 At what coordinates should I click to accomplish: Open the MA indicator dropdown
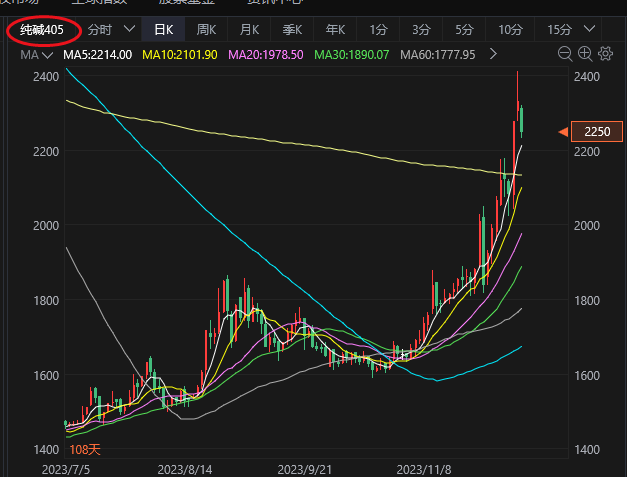(x=37, y=54)
